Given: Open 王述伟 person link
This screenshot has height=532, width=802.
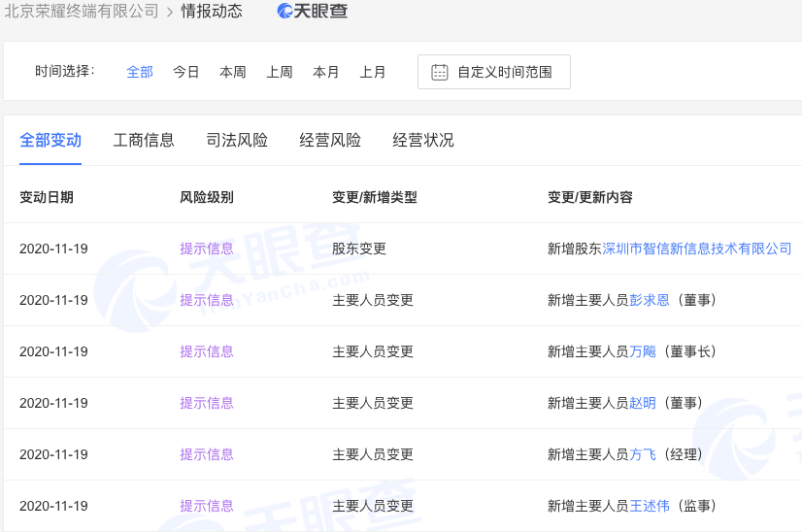Looking at the screenshot, I should pos(649,506).
